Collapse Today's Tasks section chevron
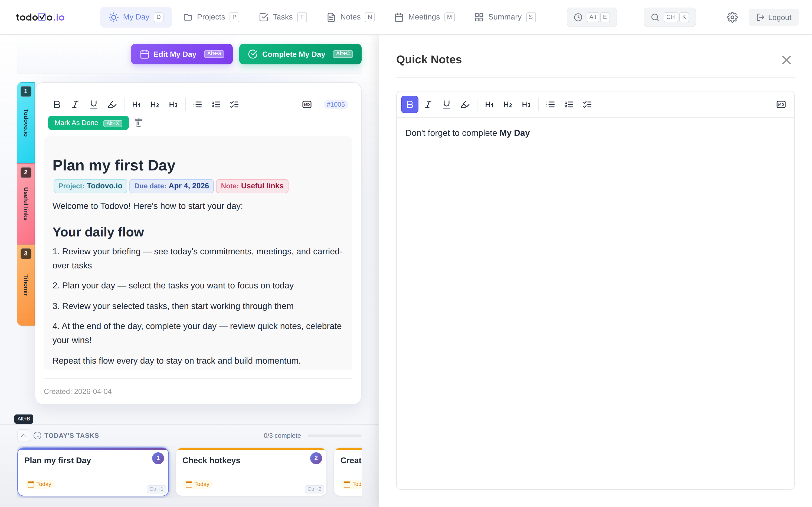The height and width of the screenshot is (507, 812). (x=24, y=436)
